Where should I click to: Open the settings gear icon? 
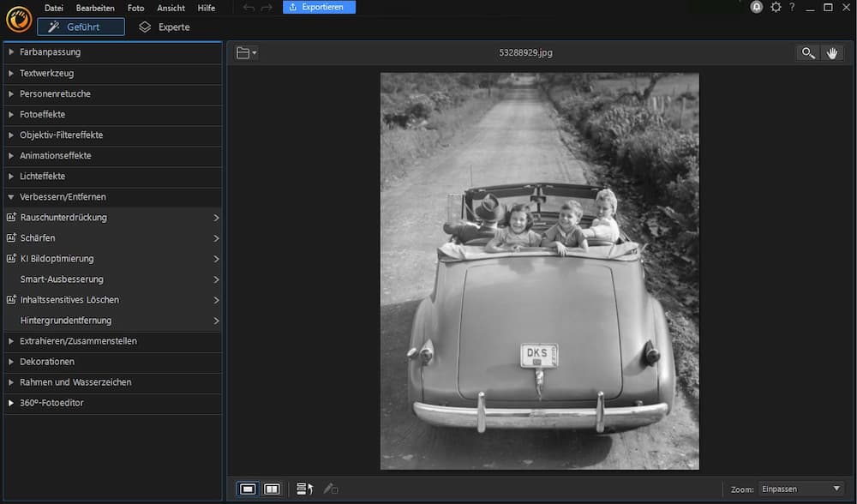click(x=776, y=7)
